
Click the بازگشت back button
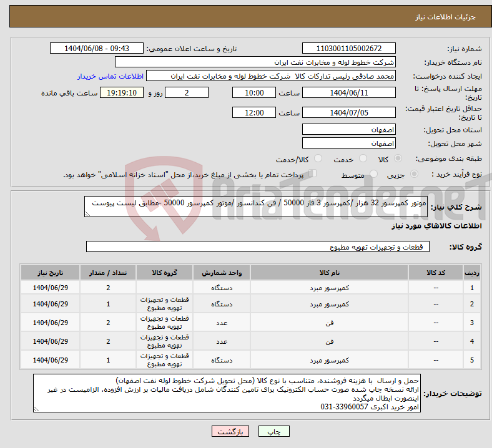pos(230,431)
